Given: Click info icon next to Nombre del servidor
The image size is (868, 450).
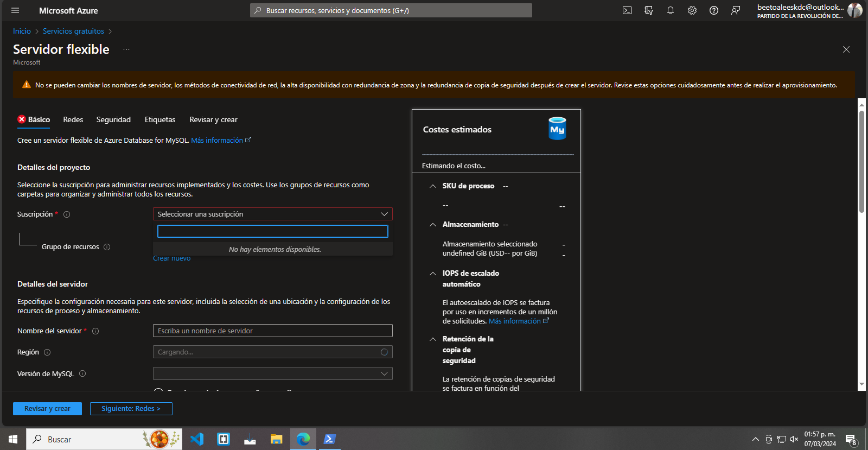Looking at the screenshot, I should click(x=95, y=331).
